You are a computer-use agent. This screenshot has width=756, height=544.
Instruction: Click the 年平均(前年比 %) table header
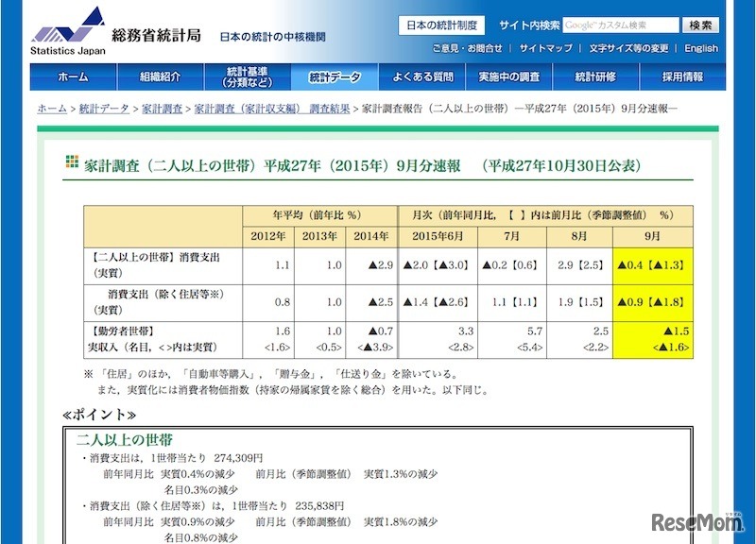click(319, 215)
